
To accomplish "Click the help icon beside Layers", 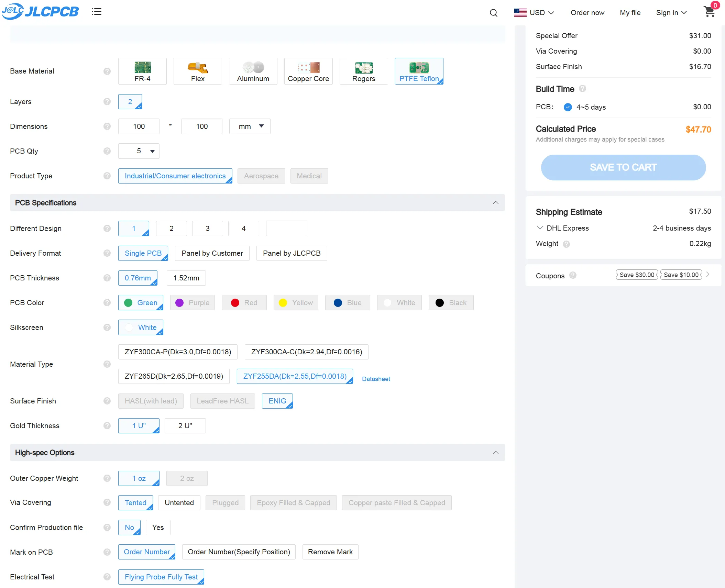I will pos(107,102).
